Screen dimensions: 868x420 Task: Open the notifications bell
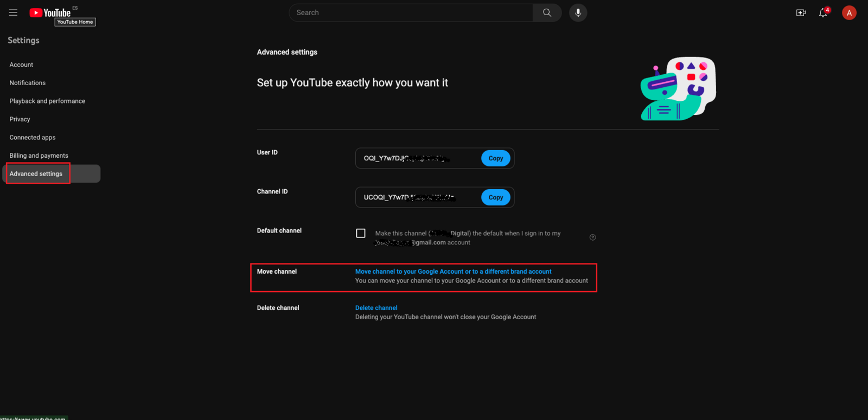(823, 12)
